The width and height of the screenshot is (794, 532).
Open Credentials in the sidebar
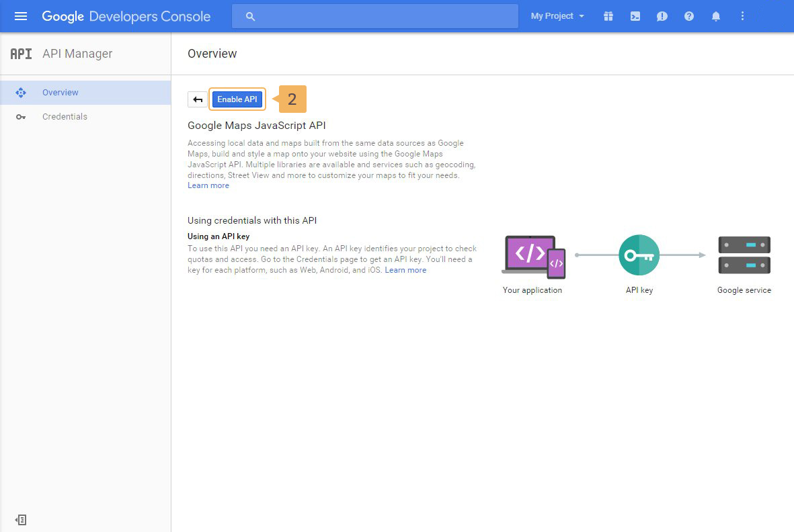pyautogui.click(x=65, y=117)
